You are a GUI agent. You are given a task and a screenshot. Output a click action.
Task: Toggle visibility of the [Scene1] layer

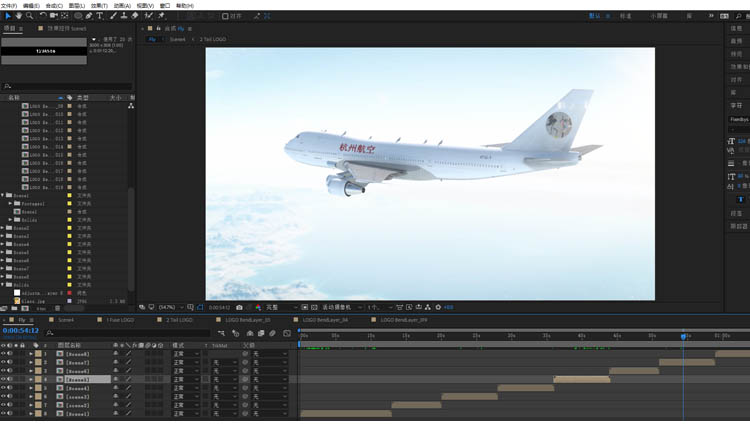(x=4, y=414)
